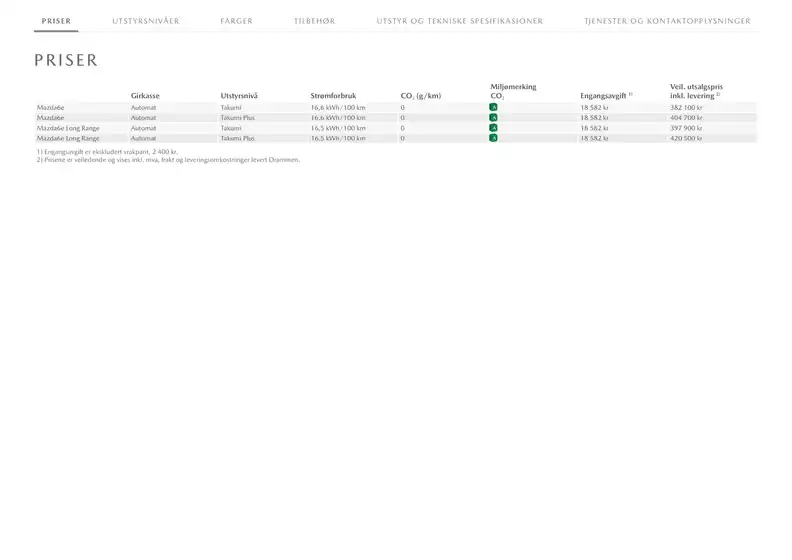The width and height of the screenshot is (792, 560).
Task: Click the large PRISER page heading
Action: pyautogui.click(x=66, y=61)
